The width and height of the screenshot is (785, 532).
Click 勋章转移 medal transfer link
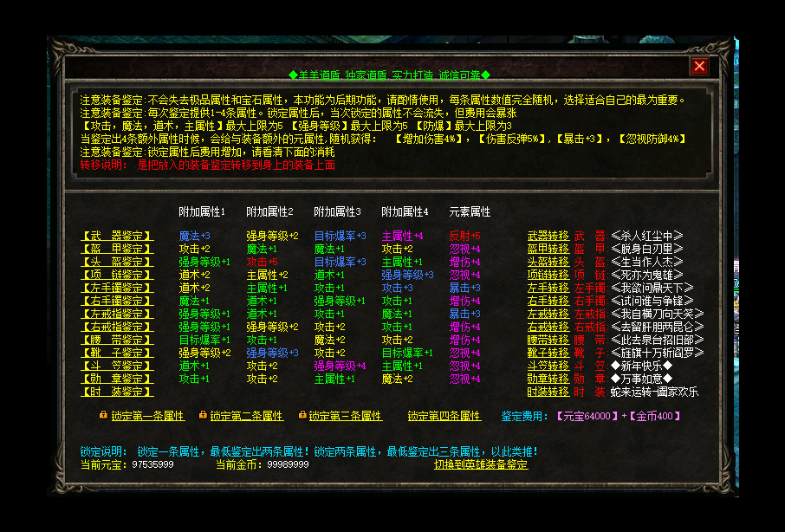[548, 379]
